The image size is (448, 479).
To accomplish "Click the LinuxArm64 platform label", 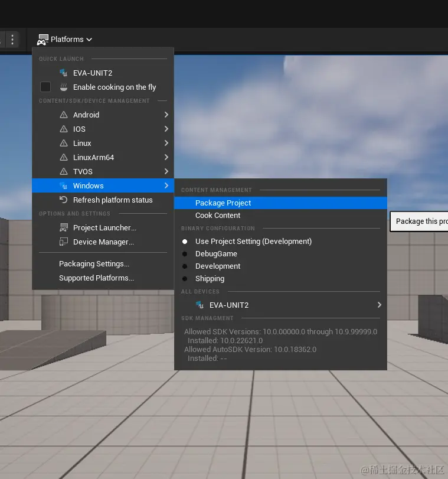I will (x=93, y=157).
